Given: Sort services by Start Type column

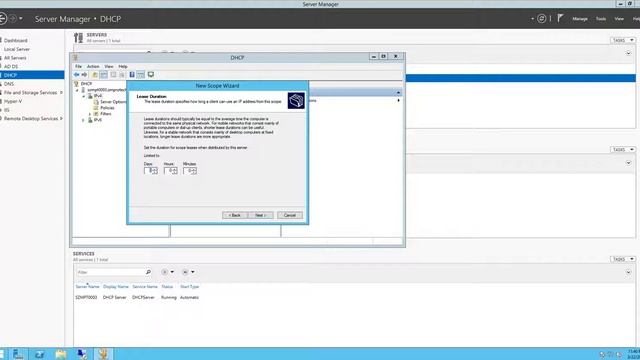Looking at the screenshot, I should (x=189, y=287).
